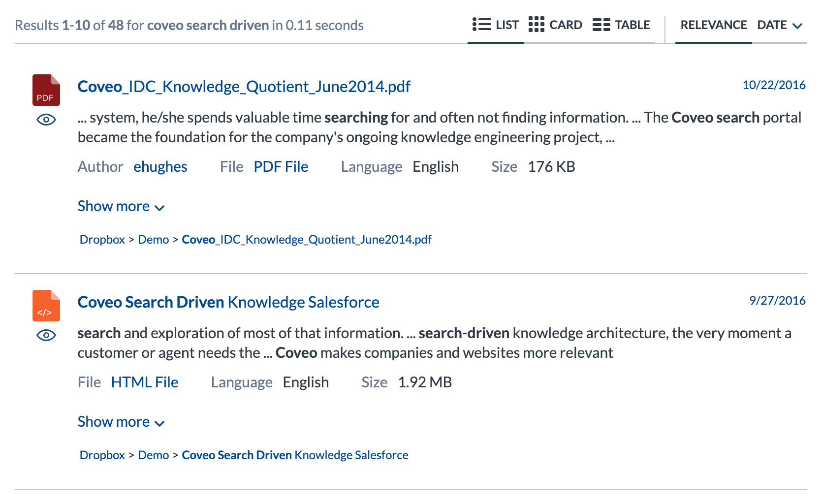Sort results by DATE
The height and width of the screenshot is (504, 822).
[x=772, y=25]
